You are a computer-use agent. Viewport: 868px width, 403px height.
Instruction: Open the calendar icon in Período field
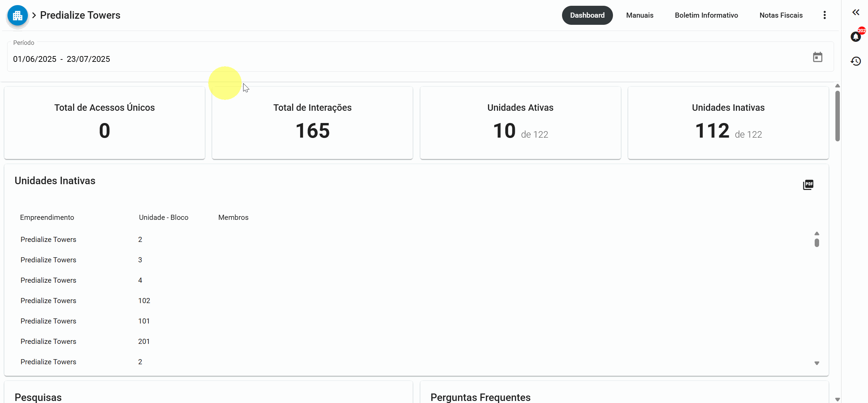817,57
